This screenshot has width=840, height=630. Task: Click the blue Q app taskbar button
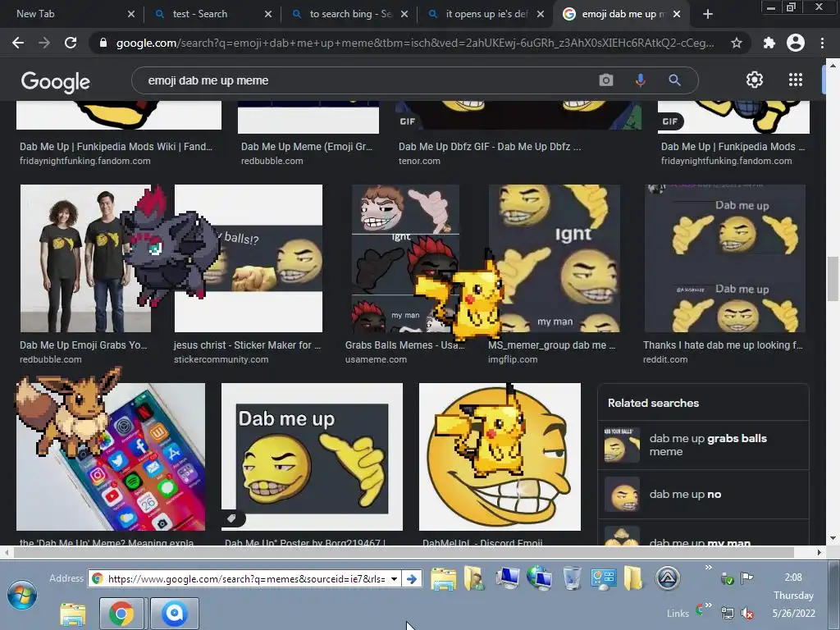175,614
